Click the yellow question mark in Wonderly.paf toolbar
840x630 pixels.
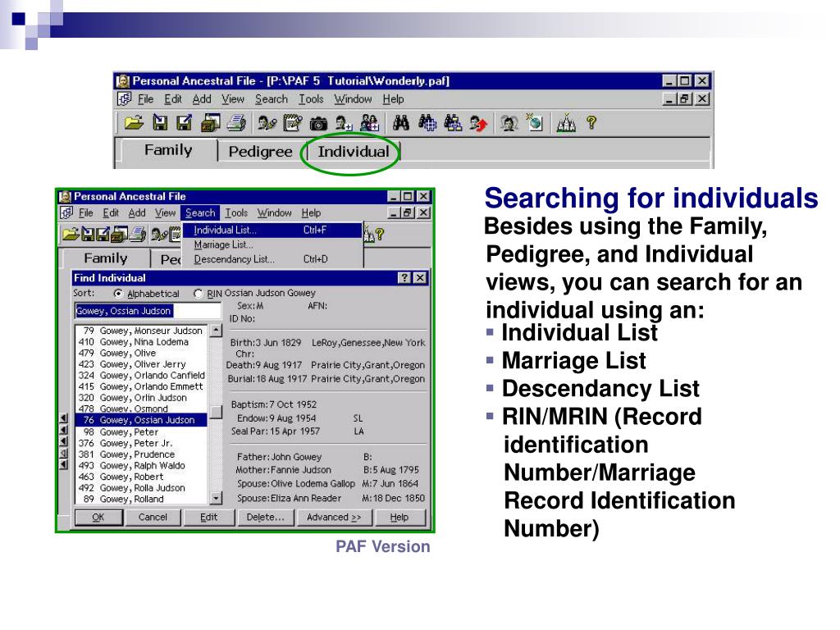591,123
